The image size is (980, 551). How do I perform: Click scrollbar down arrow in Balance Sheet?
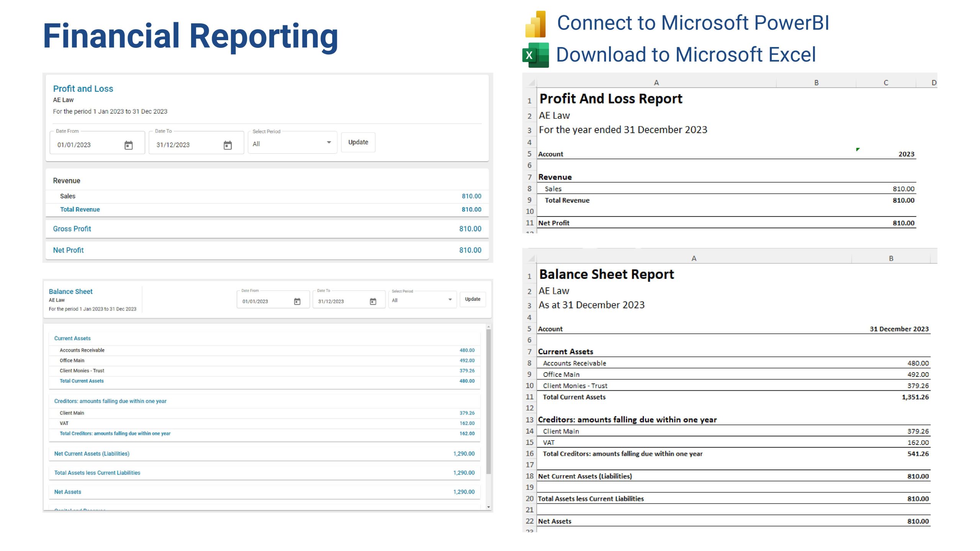pos(488,507)
